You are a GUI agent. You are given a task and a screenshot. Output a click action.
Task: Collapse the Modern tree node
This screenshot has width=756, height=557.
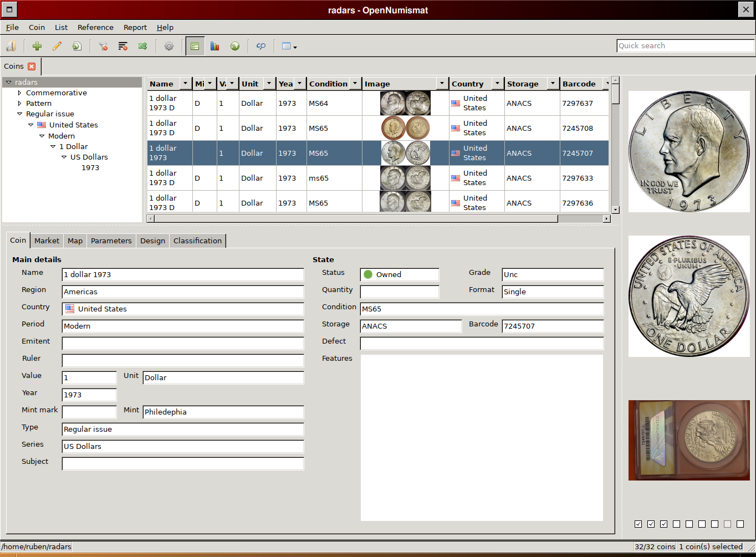pyautogui.click(x=42, y=136)
